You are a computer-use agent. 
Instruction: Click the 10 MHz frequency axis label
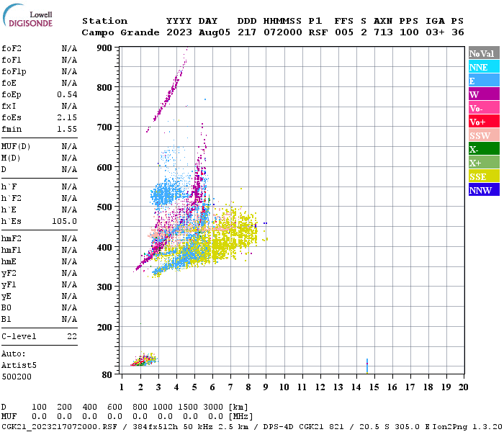point(284,387)
